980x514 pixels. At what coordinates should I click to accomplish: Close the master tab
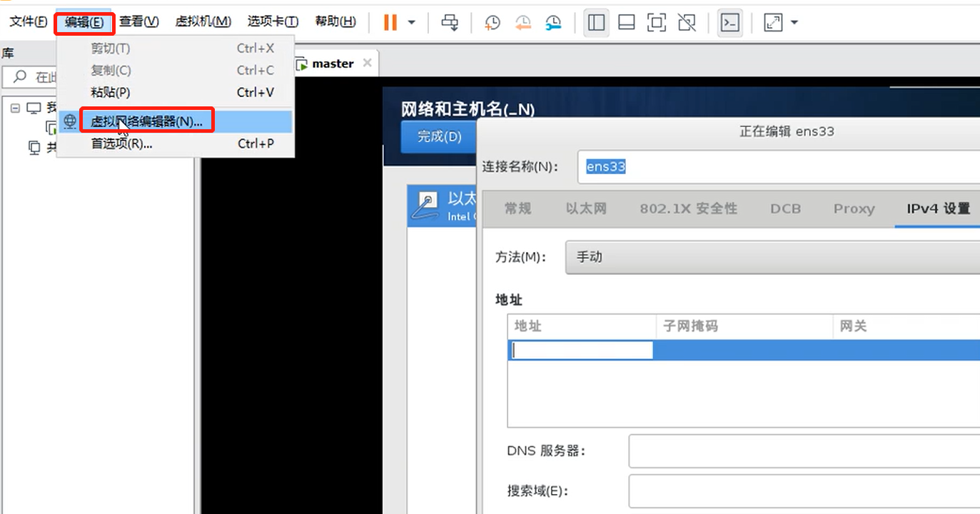click(367, 63)
